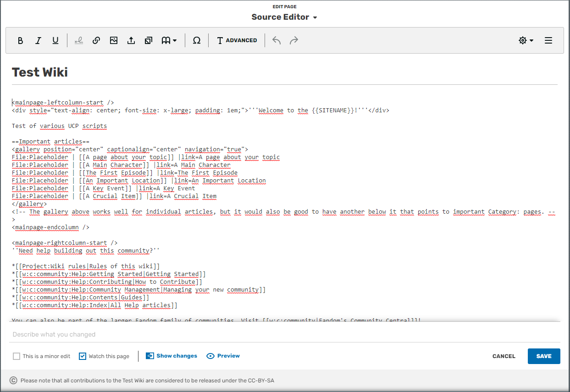Undo the last change

tap(277, 40)
